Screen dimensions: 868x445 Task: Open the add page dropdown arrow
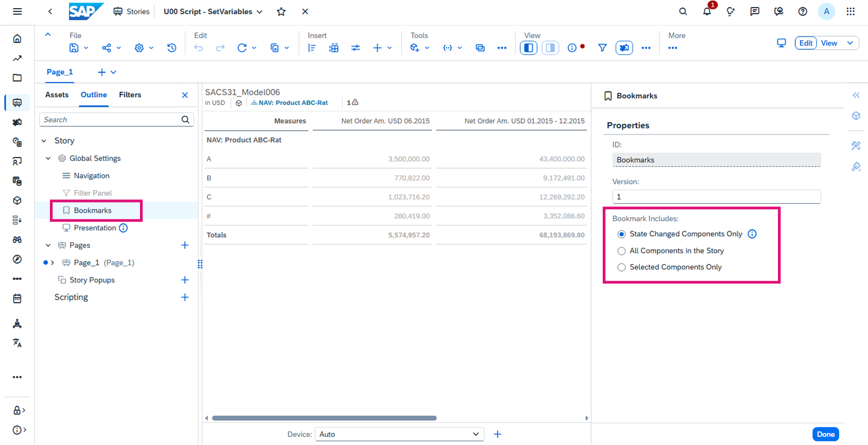point(113,72)
